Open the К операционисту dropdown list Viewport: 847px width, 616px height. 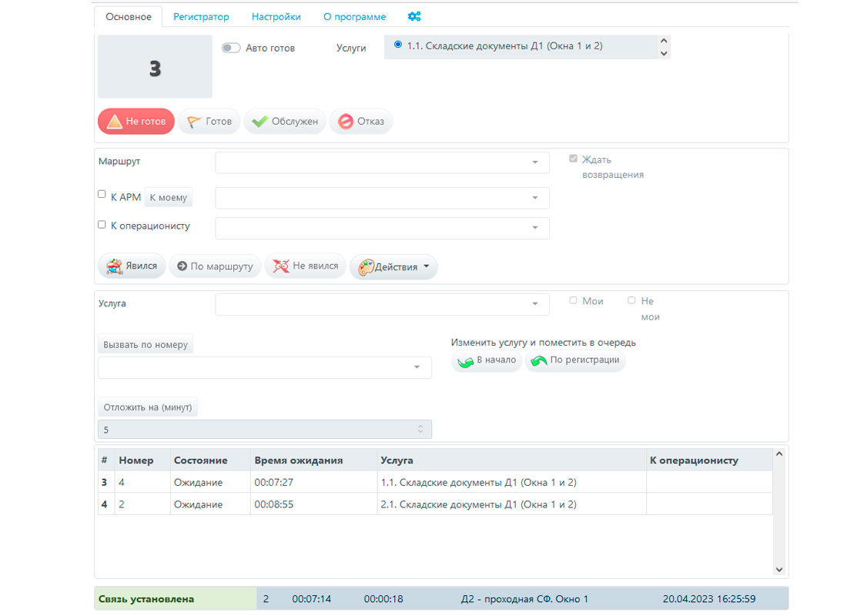tap(383, 228)
